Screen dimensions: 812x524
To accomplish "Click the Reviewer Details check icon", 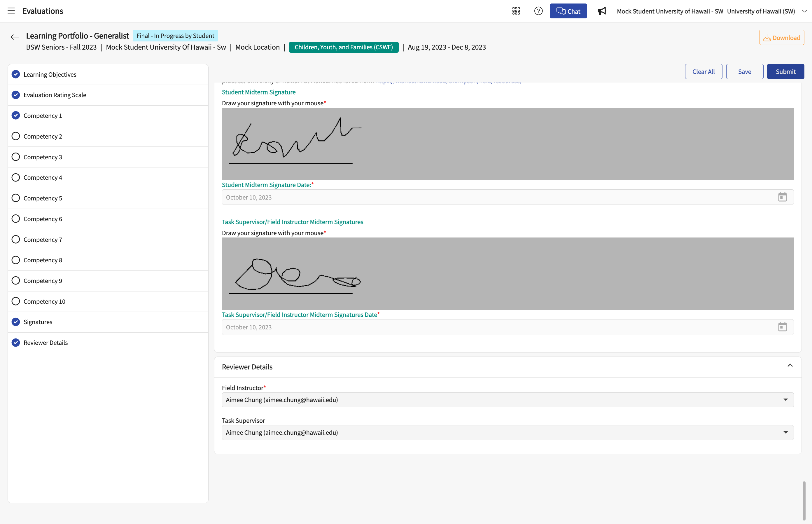I will pyautogui.click(x=16, y=343).
